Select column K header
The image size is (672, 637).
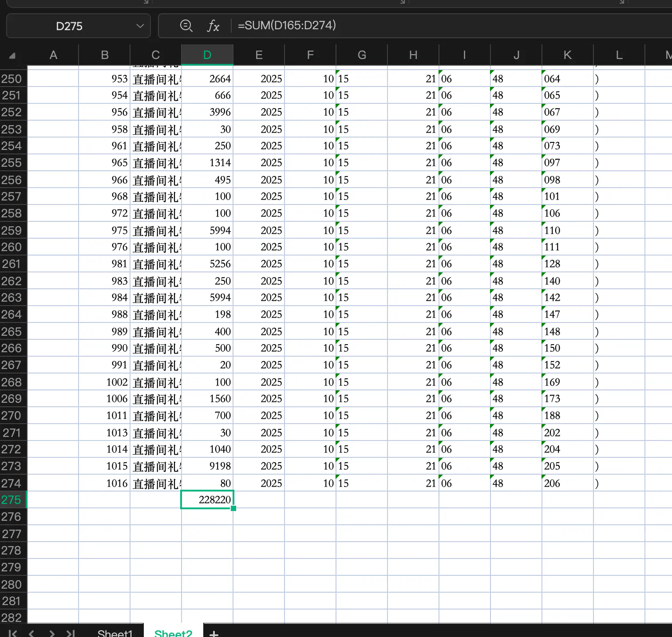click(567, 55)
